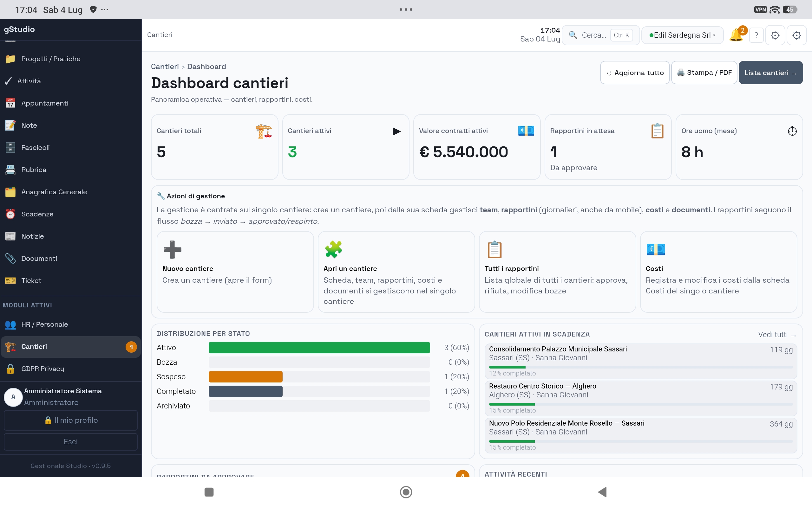This screenshot has height=507, width=812.
Task: Open Tutti i rapportini clipboard icon
Action: [494, 249]
